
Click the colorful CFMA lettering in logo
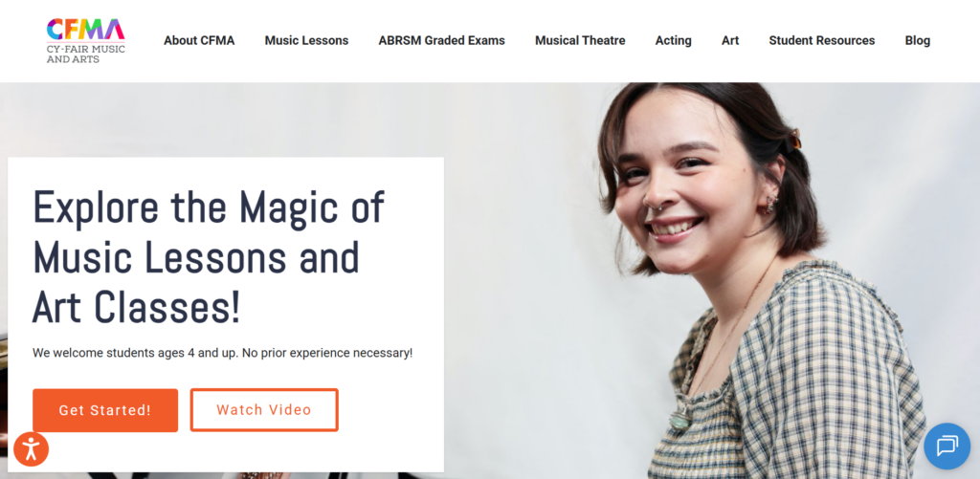(x=85, y=30)
